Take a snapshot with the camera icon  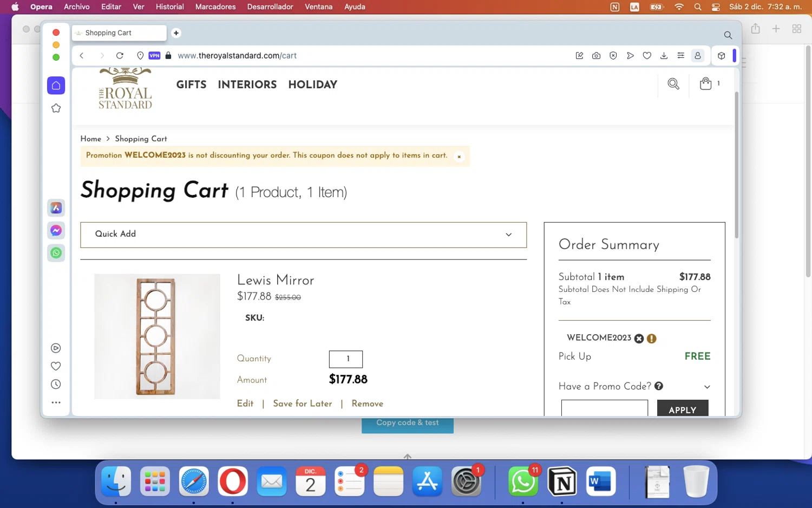click(596, 55)
